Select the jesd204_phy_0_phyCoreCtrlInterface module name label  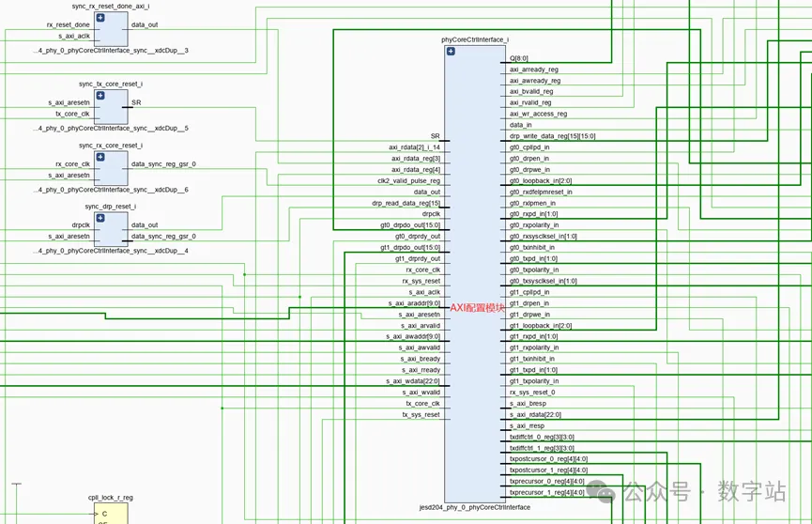(474, 507)
